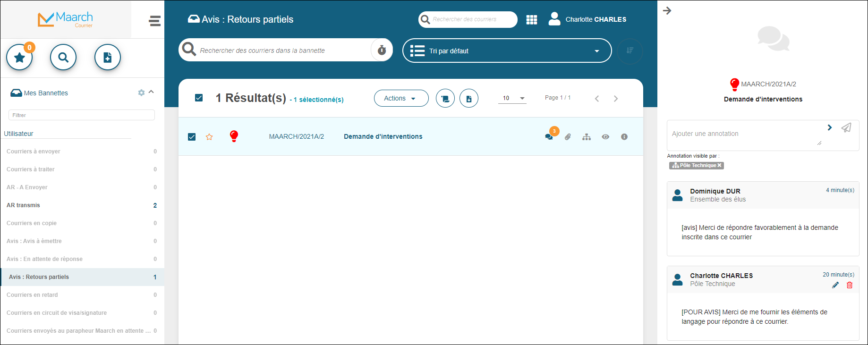Image resolution: width=868 pixels, height=345 pixels.
Task: Focus the Filtrer baskets field
Action: (82, 115)
